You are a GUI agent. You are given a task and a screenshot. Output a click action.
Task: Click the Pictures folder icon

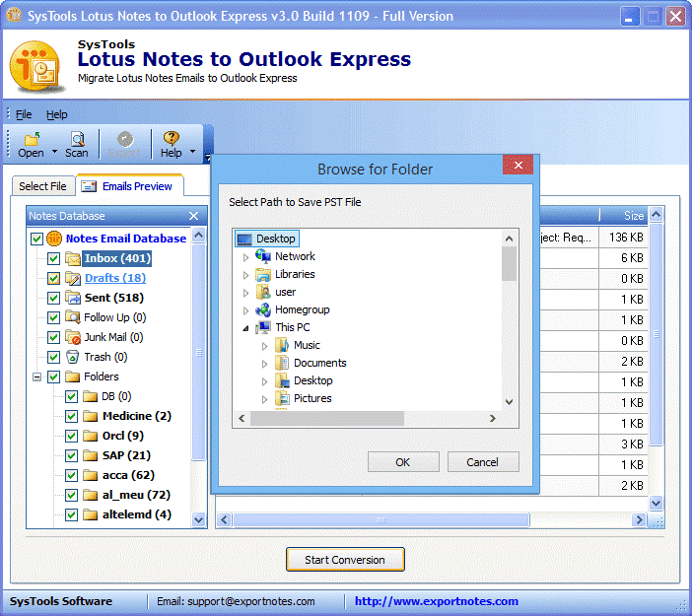[x=282, y=398]
